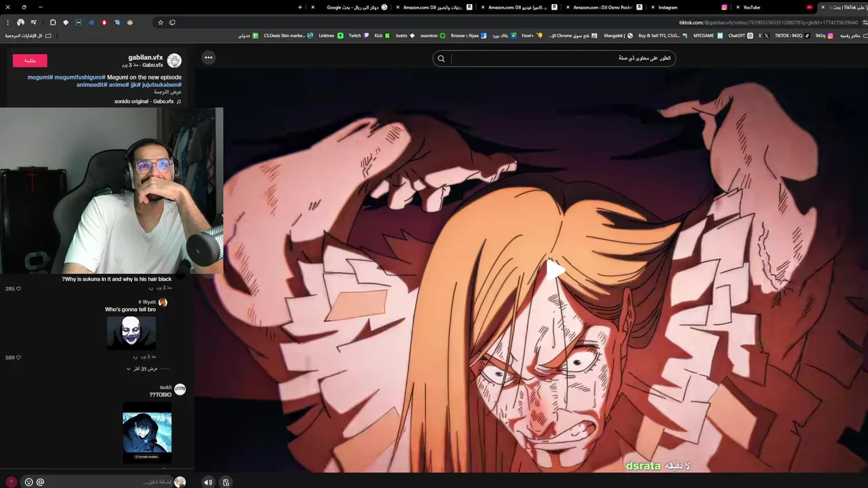Like Wyatt's comment with 589 likes

18,357
